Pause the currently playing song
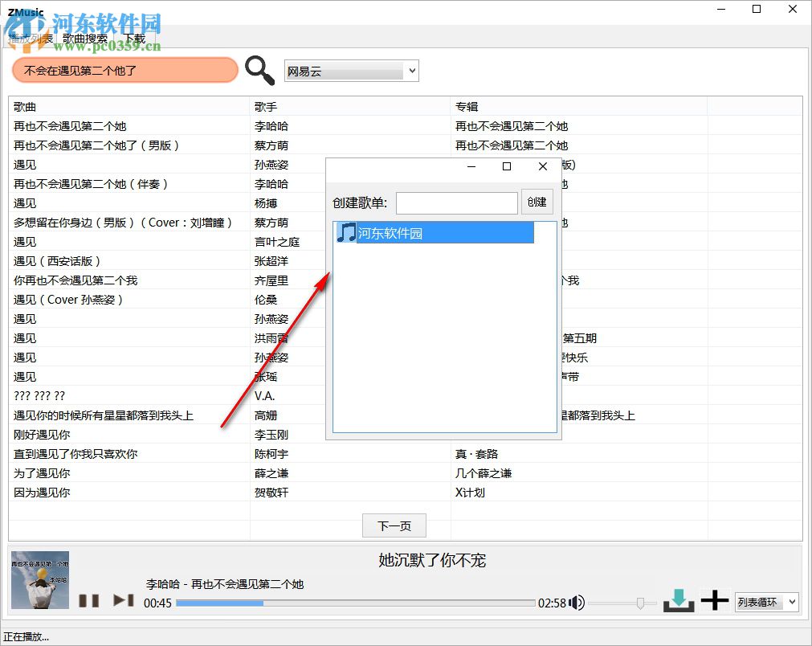The width and height of the screenshot is (812, 646). pos(89,599)
